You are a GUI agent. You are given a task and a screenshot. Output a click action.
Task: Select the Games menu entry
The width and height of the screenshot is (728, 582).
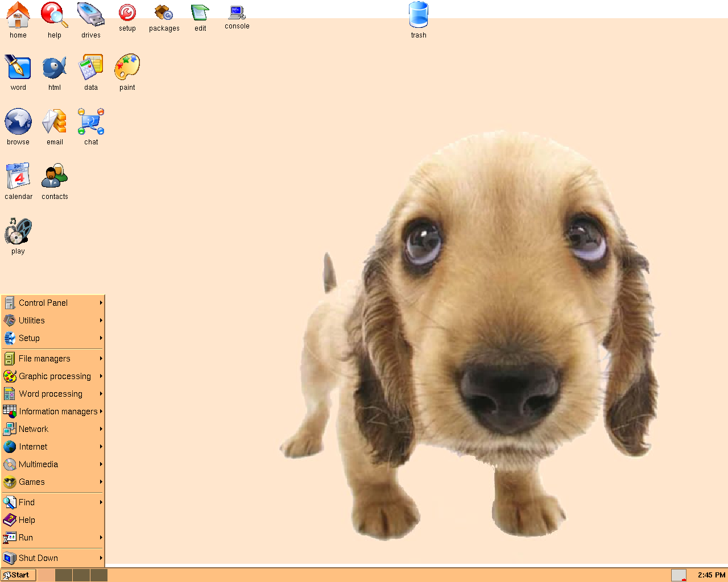[53, 482]
